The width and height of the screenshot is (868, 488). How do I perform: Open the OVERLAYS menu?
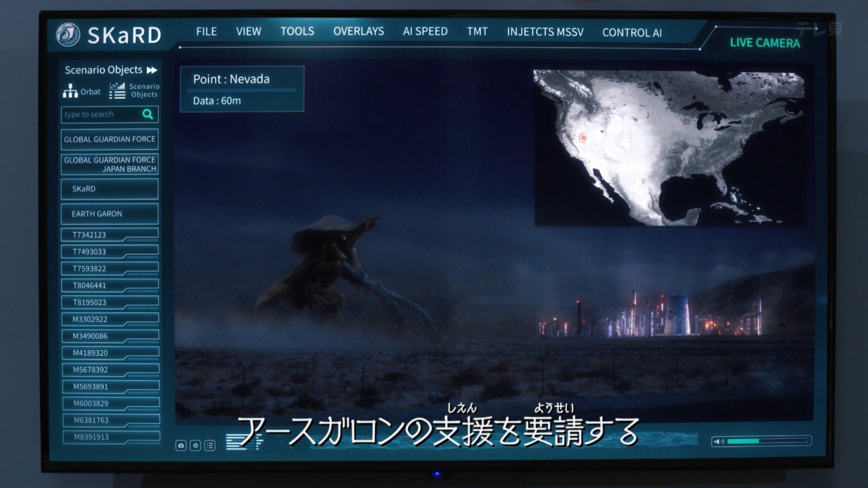tap(359, 32)
